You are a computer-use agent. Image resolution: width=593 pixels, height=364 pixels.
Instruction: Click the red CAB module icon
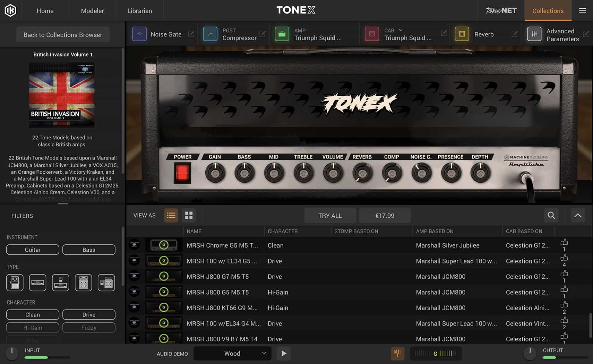pyautogui.click(x=372, y=34)
